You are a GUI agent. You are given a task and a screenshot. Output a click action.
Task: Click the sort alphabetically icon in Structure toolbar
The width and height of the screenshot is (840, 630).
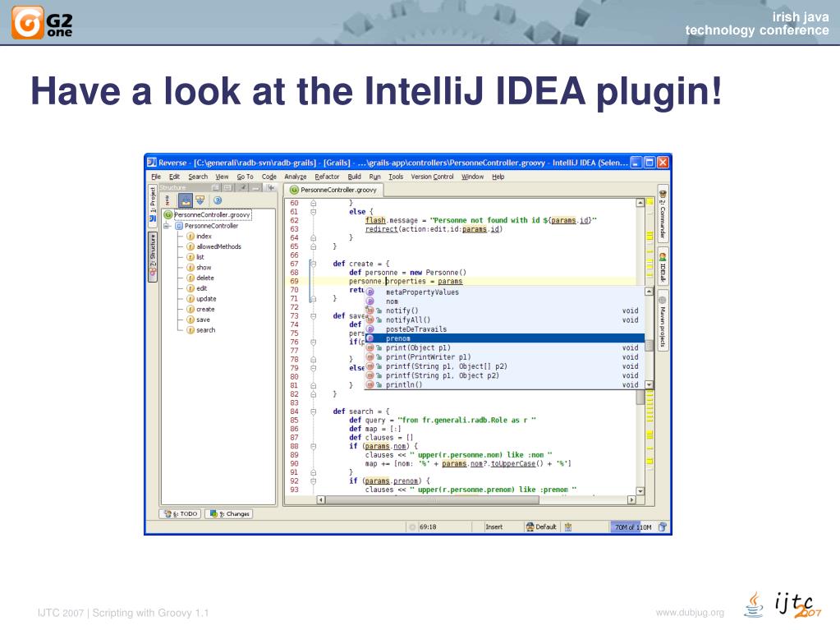168,200
